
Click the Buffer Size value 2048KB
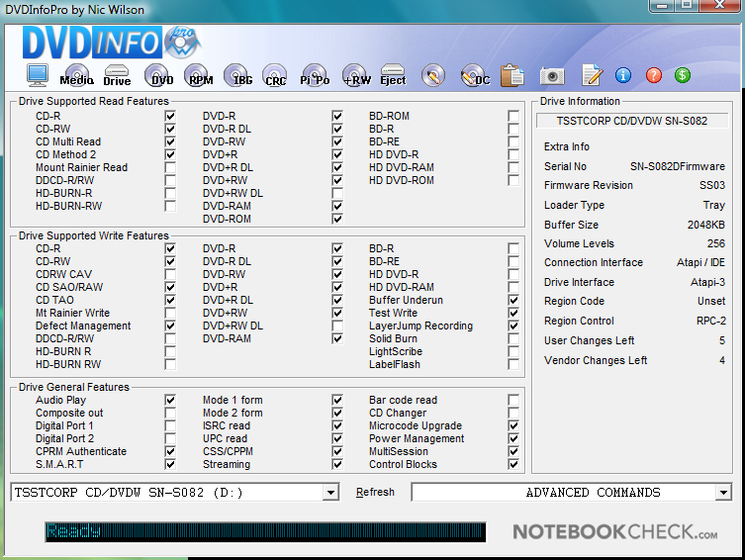706,225
